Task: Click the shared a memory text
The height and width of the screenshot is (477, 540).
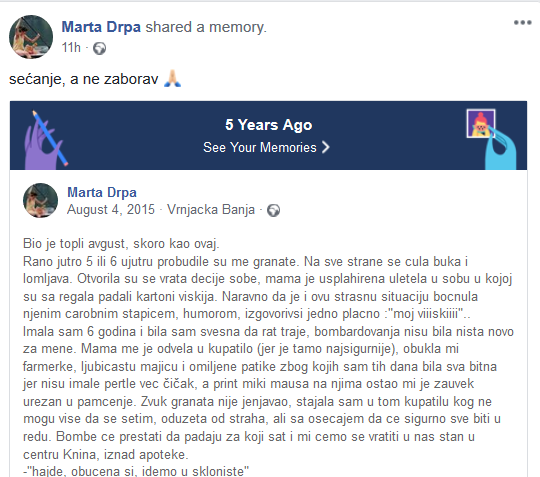Action: (x=206, y=27)
